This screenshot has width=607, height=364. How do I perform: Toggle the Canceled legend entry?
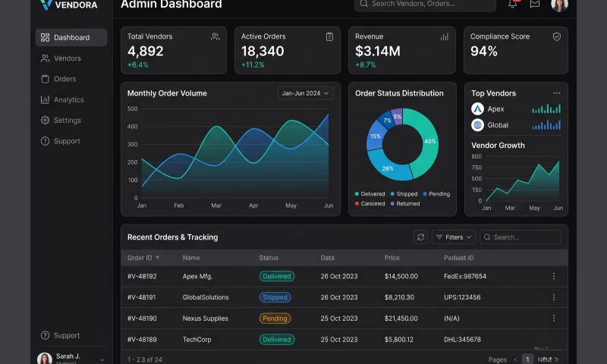pos(370,203)
